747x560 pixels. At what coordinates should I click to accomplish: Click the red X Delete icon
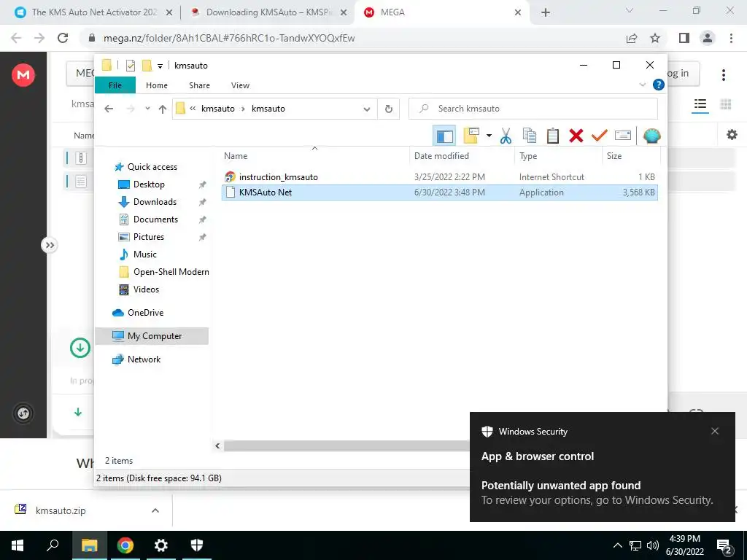576,136
